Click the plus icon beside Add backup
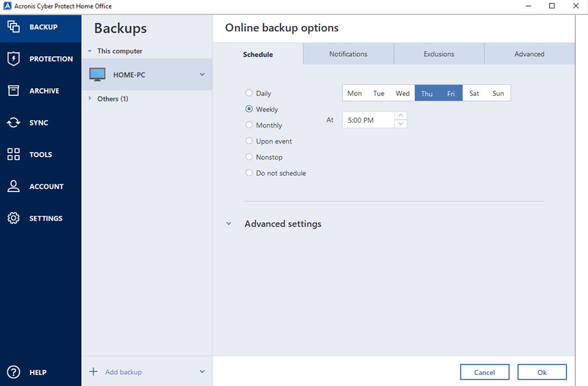This screenshot has height=386, width=588. pos(93,372)
